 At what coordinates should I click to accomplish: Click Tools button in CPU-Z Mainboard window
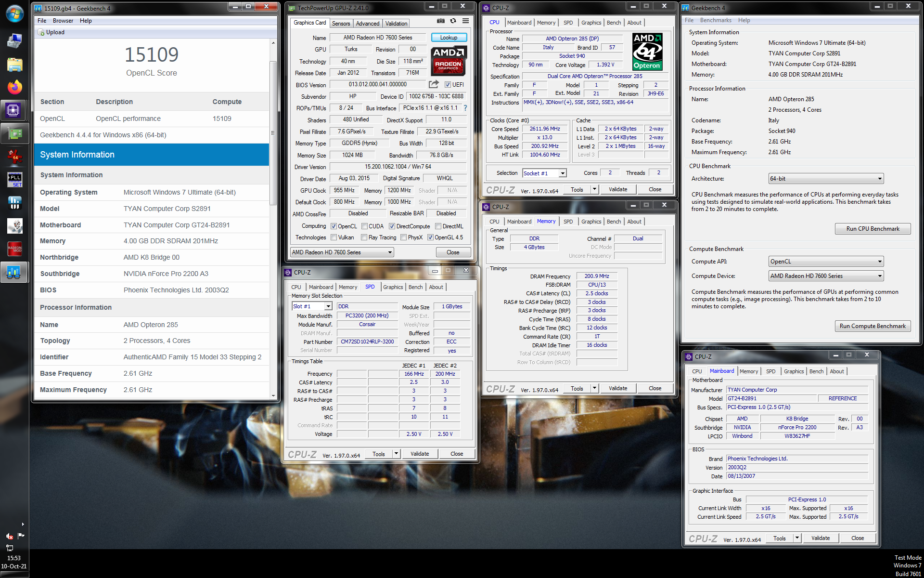coord(779,538)
